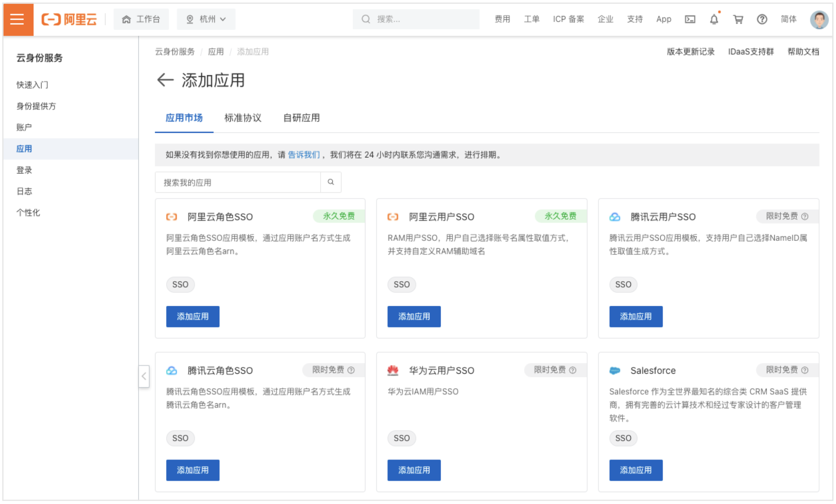836x504 pixels.
Task: Open the 支持 menu
Action: 634,19
